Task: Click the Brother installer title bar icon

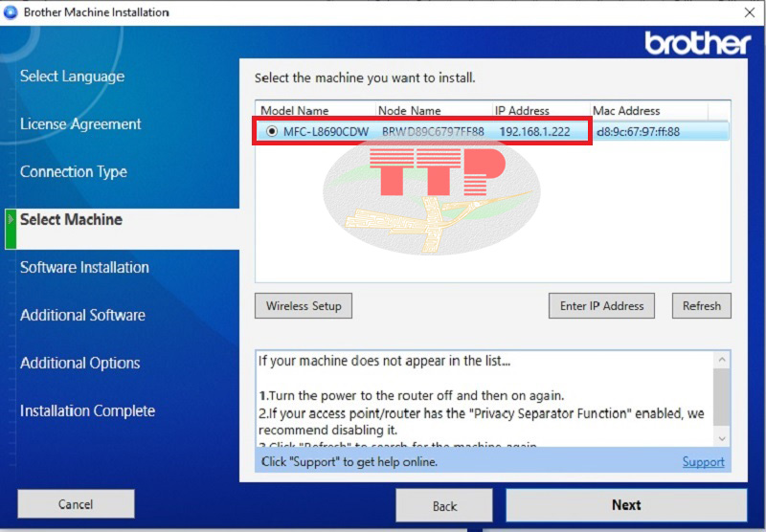Action: pyautogui.click(x=11, y=12)
